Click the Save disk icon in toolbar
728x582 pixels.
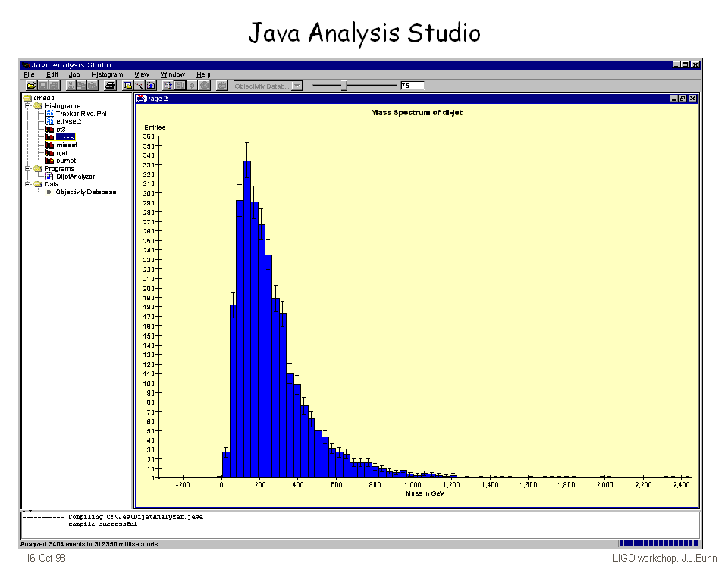click(43, 86)
